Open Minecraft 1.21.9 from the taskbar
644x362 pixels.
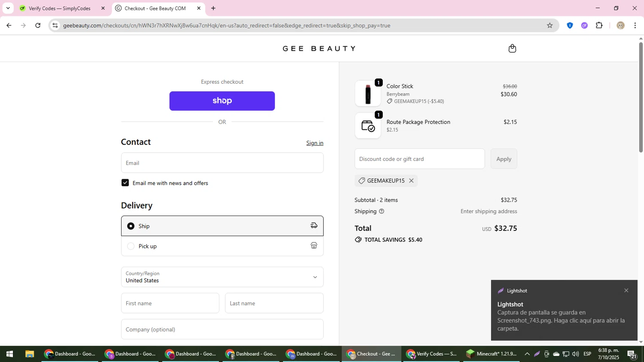point(492,354)
